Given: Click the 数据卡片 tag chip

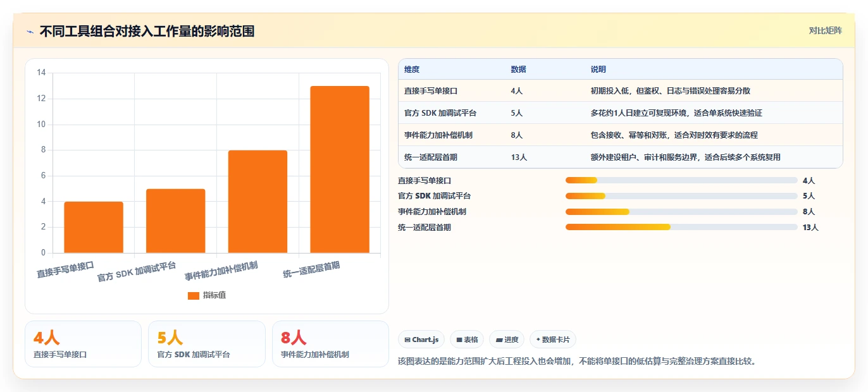Looking at the screenshot, I should 553,340.
